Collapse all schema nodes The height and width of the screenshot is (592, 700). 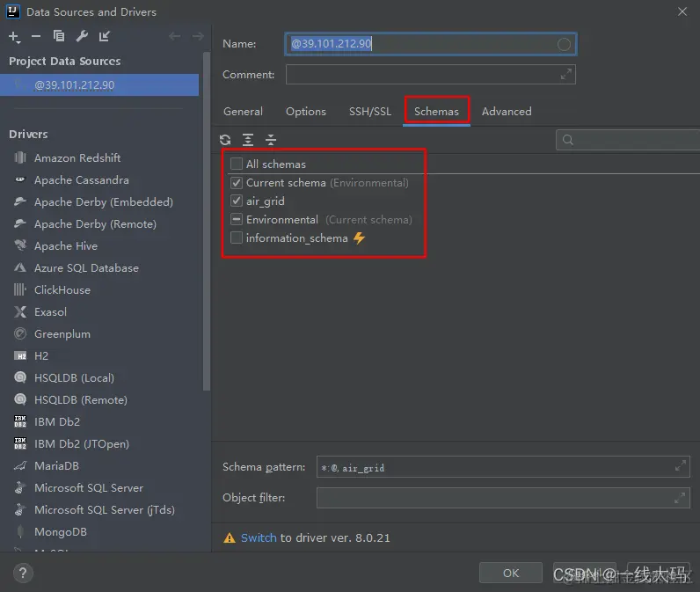point(271,140)
